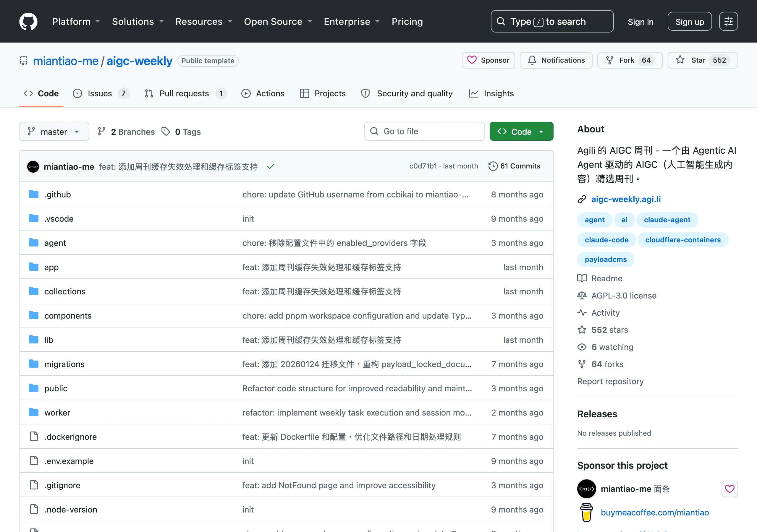Viewport: 757px width, 532px height.
Task: Expand the Enterprise menu
Action: (x=352, y=21)
